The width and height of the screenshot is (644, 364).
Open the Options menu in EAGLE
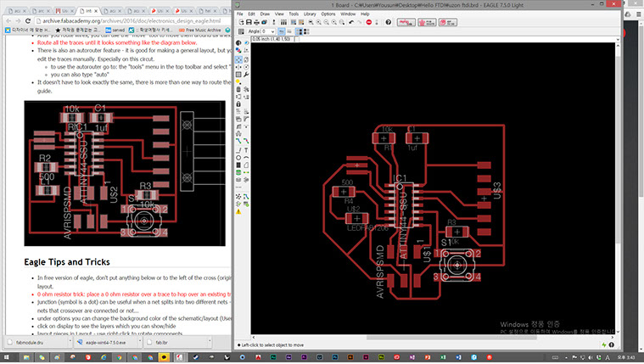pos(328,14)
